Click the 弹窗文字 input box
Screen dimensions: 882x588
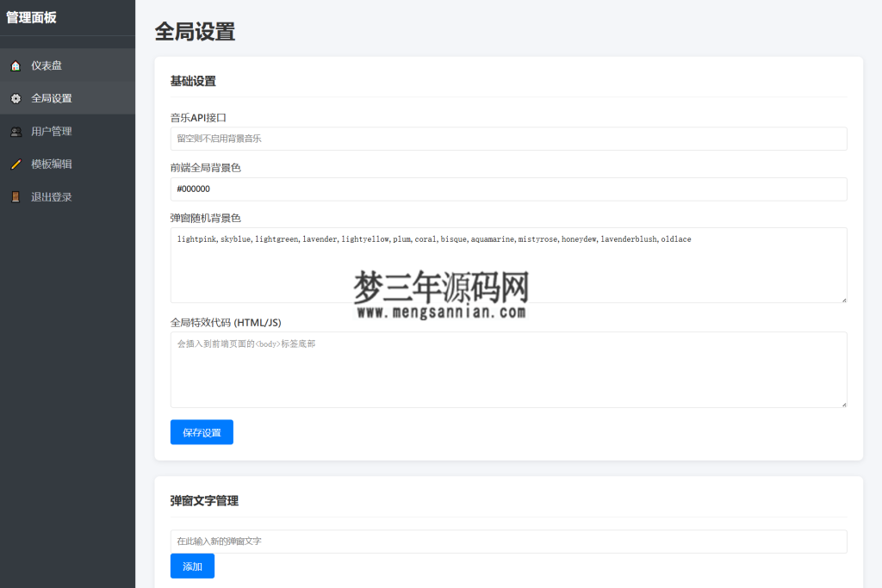[508, 541]
